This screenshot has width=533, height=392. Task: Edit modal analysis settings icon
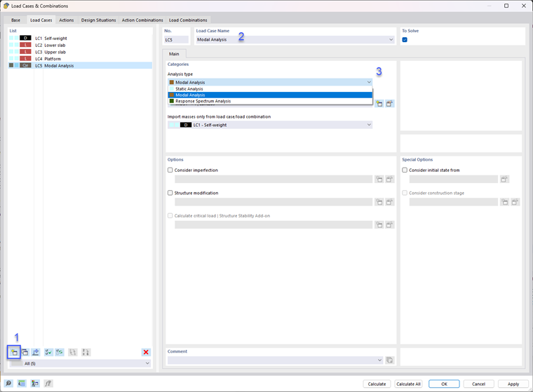(389, 104)
